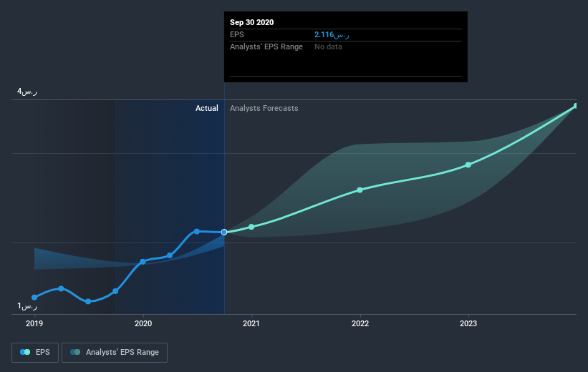Click the 2.116 EPS value in tooltip
The height and width of the screenshot is (372, 588).
332,35
